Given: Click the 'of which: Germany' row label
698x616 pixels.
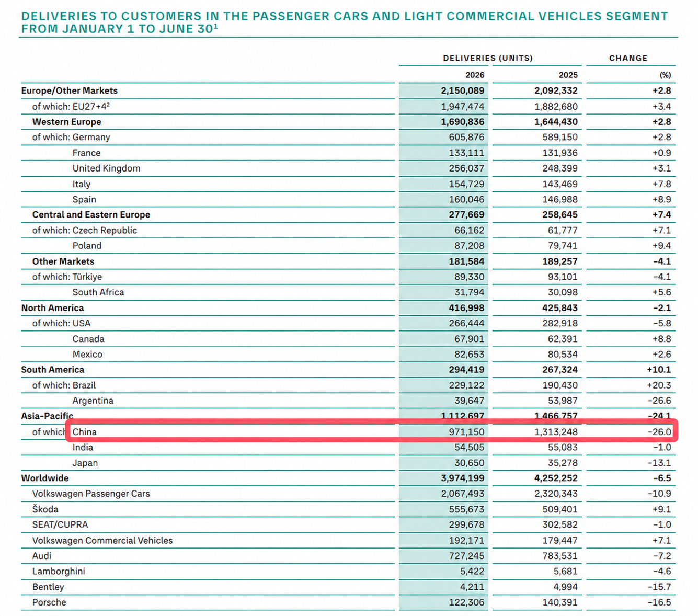Looking at the screenshot, I should [71, 137].
